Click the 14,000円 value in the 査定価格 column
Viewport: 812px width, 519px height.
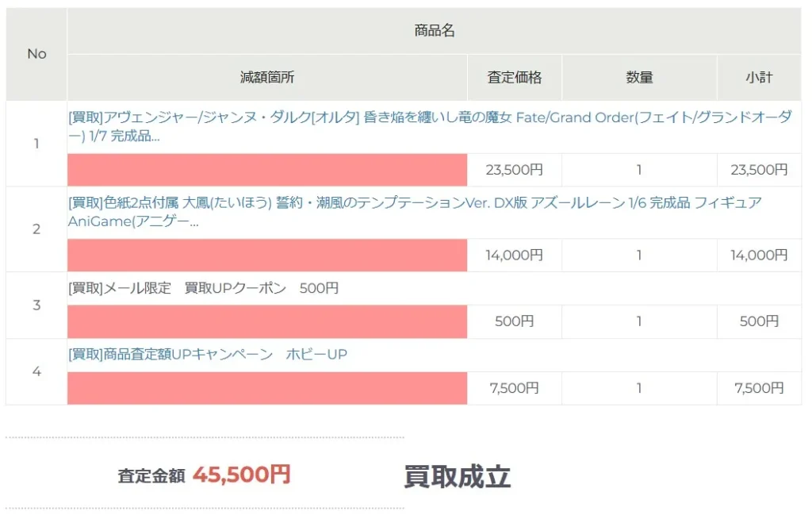tap(514, 256)
